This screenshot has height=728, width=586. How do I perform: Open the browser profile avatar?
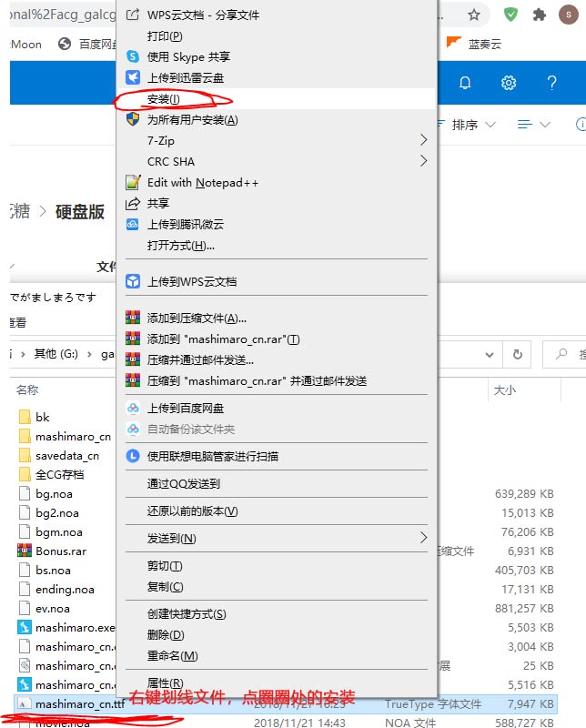[x=569, y=15]
